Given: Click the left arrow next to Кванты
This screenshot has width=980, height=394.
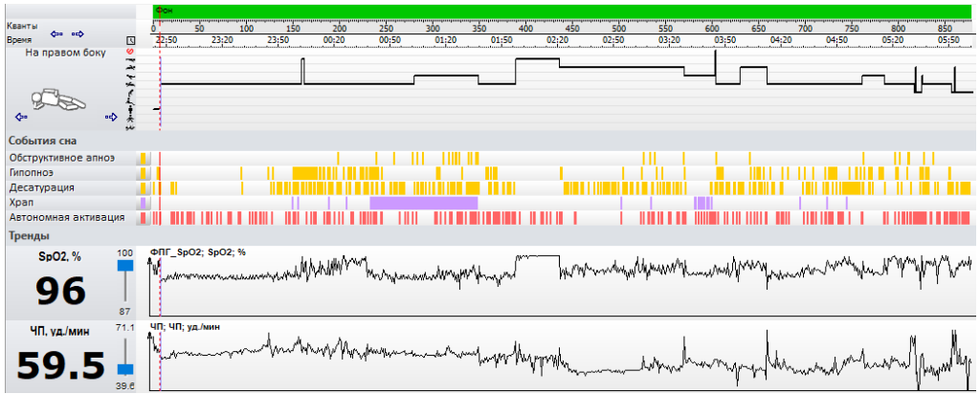Looking at the screenshot, I should [x=56, y=33].
